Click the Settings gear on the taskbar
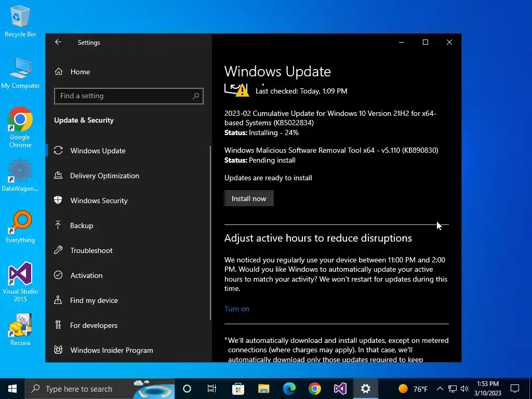 pyautogui.click(x=365, y=389)
